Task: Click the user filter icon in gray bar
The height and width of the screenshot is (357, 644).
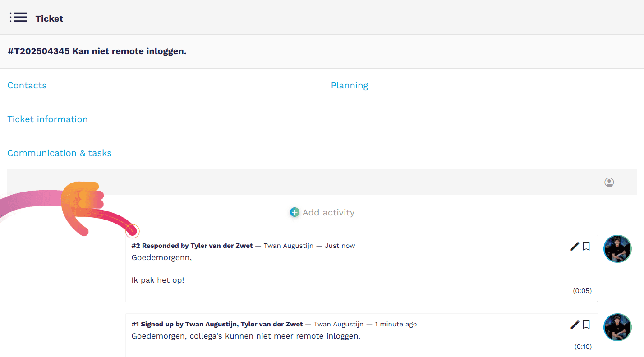Action: click(x=609, y=182)
